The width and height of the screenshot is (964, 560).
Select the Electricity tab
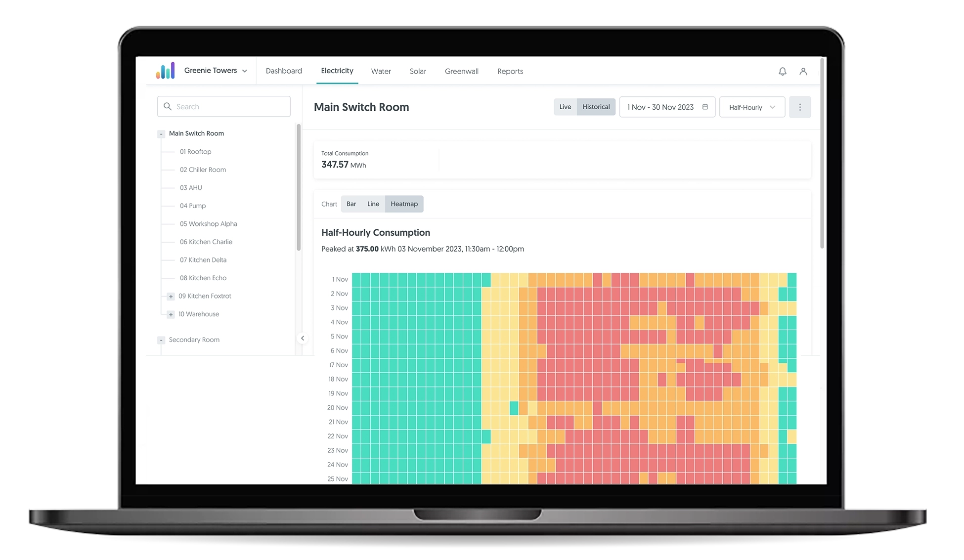coord(337,71)
